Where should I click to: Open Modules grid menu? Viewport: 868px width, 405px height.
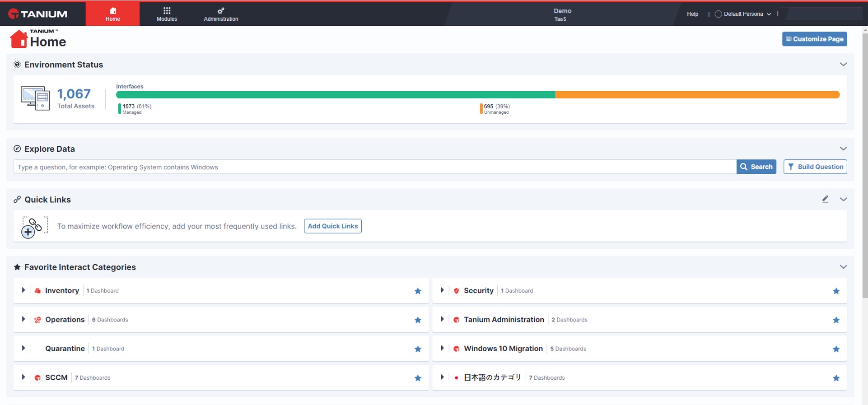(x=167, y=14)
